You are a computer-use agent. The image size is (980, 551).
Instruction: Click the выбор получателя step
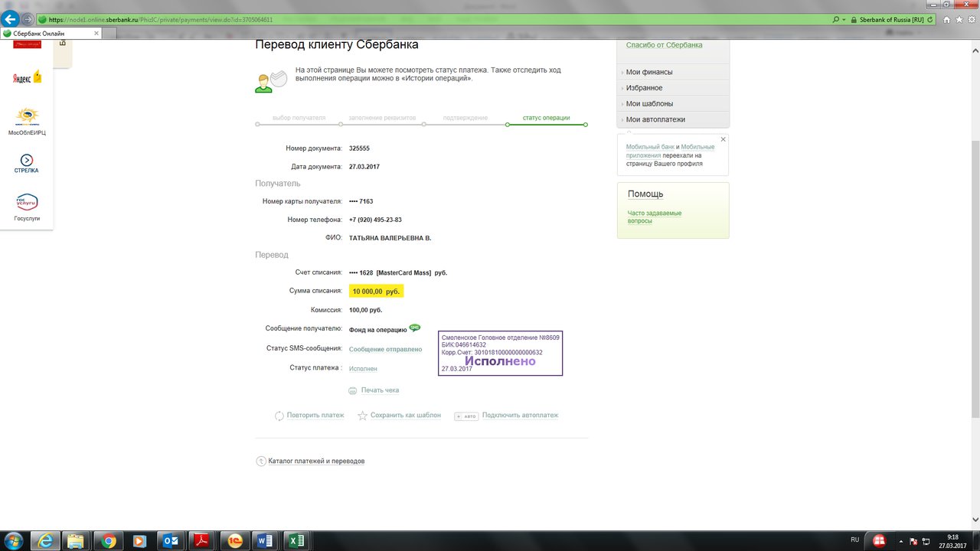click(x=299, y=118)
